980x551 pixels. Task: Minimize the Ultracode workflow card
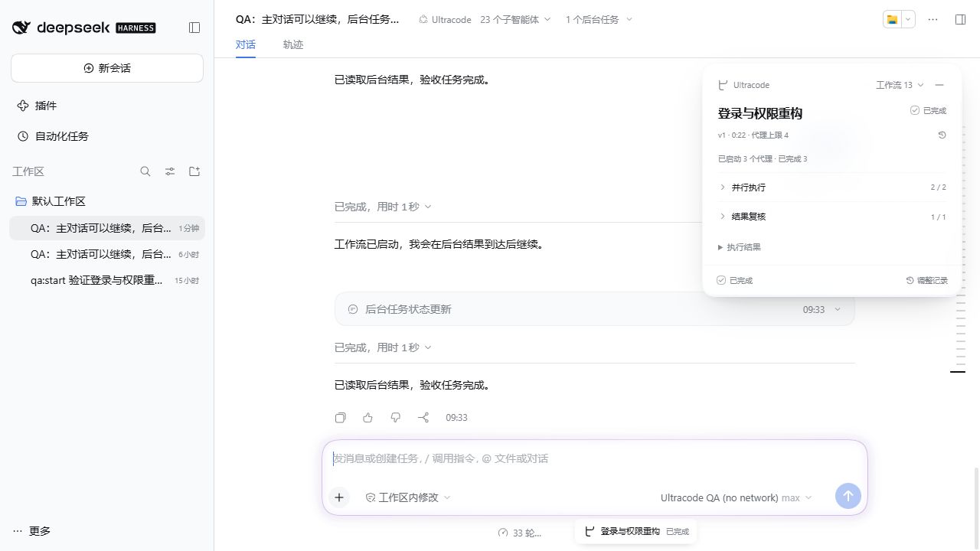tap(939, 85)
